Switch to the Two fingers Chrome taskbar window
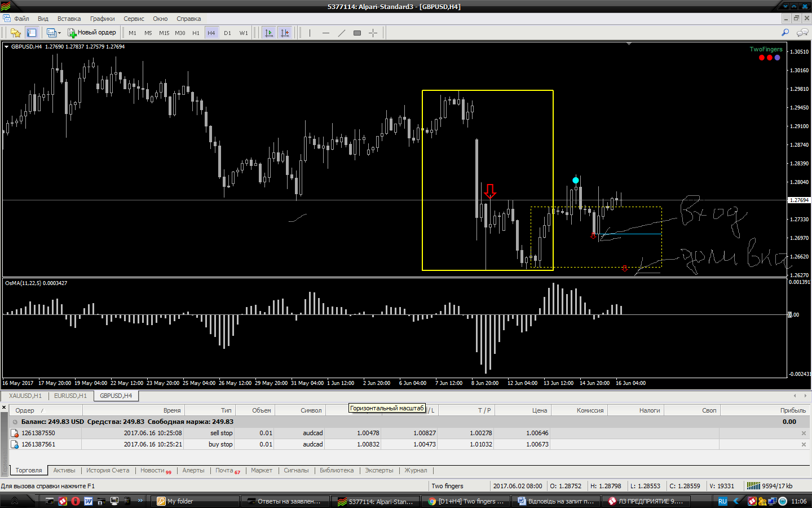This screenshot has height=508, width=812. coord(466,501)
